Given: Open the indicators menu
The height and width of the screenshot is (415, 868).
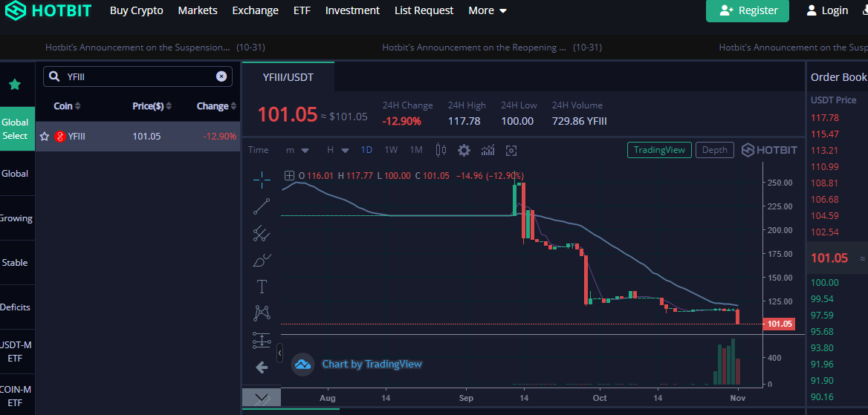Looking at the screenshot, I should (x=488, y=150).
